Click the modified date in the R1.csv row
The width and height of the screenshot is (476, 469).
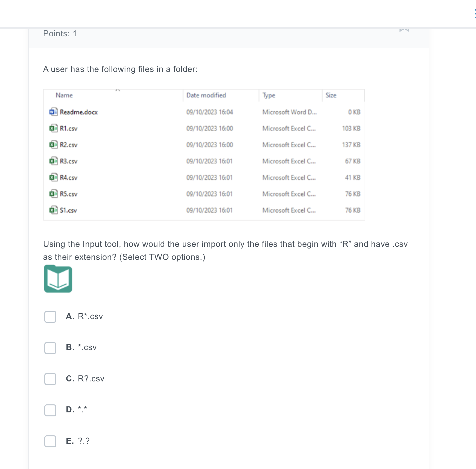click(210, 129)
